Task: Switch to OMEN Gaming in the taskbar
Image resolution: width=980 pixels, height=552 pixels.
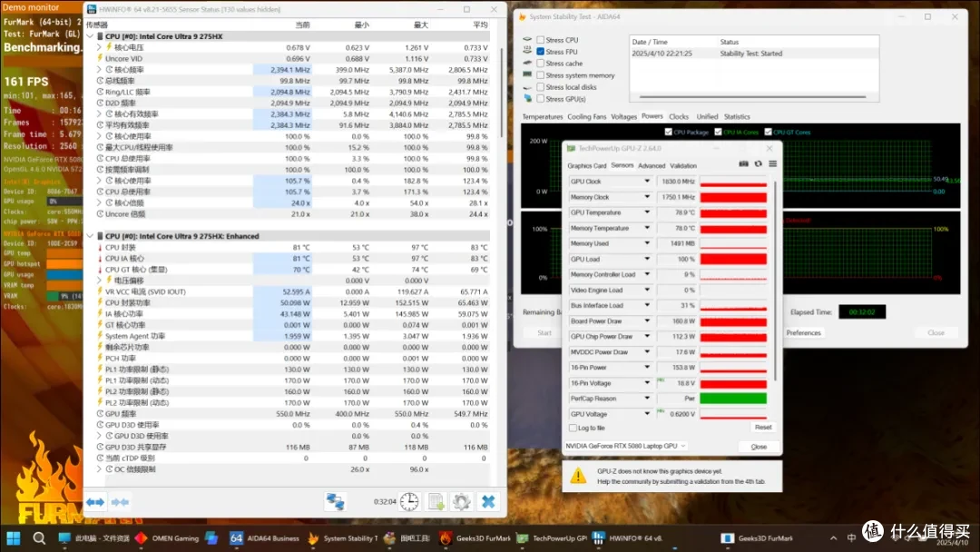Action: coord(167,538)
